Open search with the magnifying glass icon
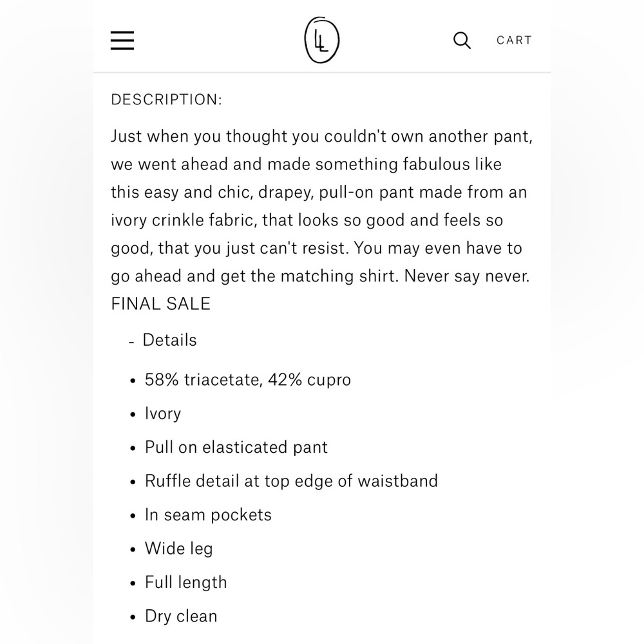This screenshot has height=644, width=644. 462,41
